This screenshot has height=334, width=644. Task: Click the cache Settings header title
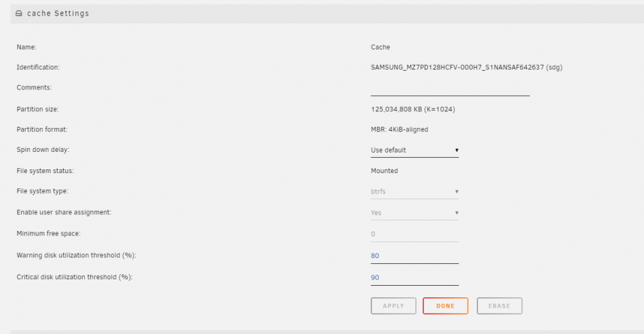(58, 14)
